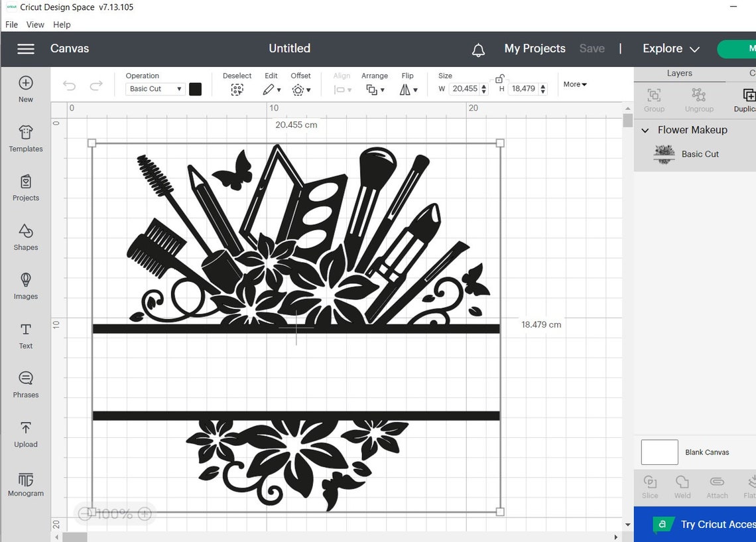Open the Operation dropdown

tap(155, 88)
